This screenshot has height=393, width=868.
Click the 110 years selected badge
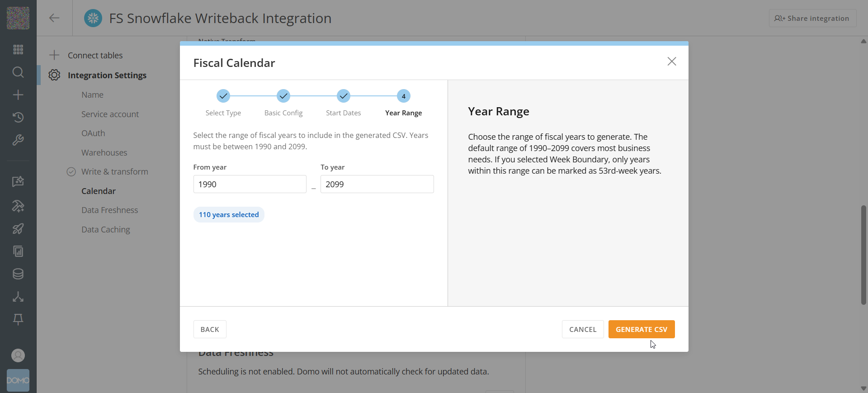(x=229, y=215)
